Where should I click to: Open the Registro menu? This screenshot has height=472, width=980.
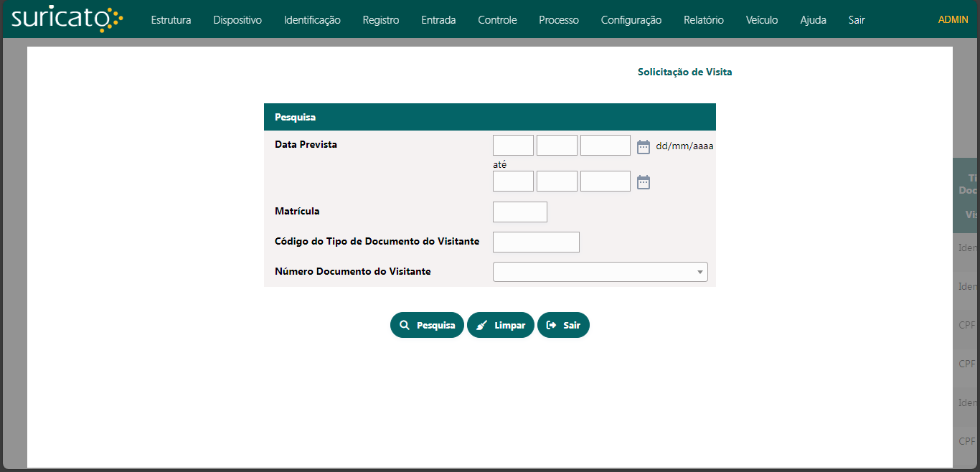[381, 20]
